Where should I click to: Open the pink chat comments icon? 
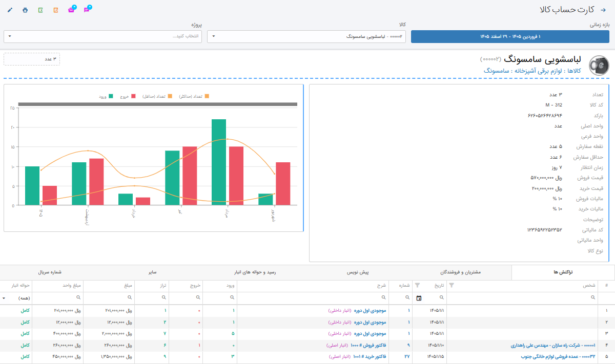87,10
